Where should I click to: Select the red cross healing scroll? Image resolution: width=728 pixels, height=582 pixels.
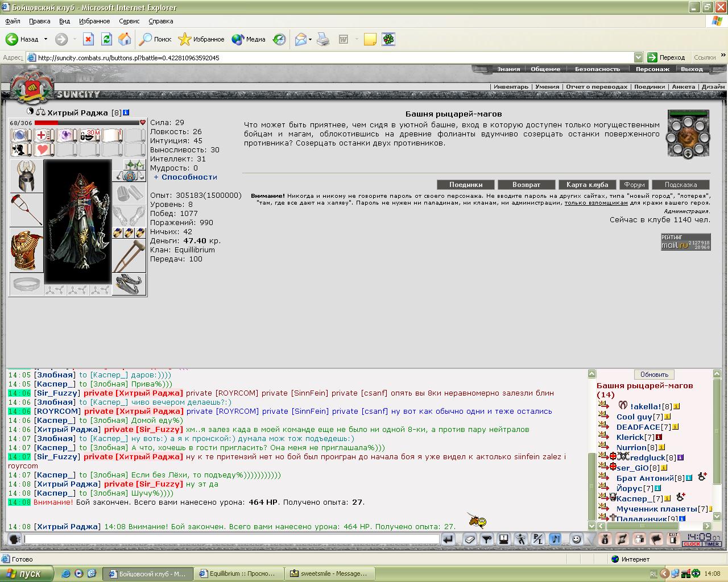[x=43, y=135]
